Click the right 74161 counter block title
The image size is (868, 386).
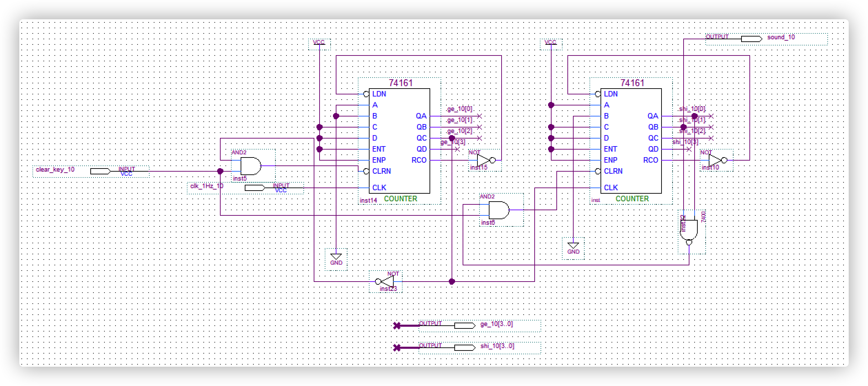(632, 83)
